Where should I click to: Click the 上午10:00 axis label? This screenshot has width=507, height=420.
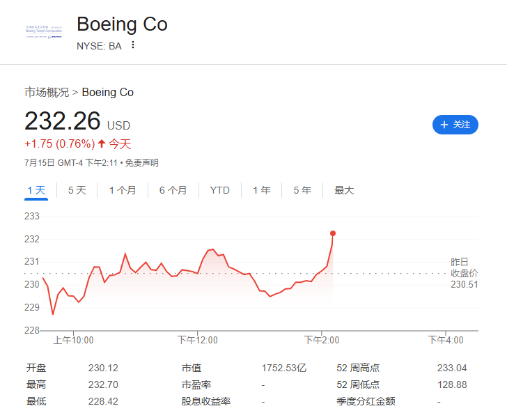(73, 340)
